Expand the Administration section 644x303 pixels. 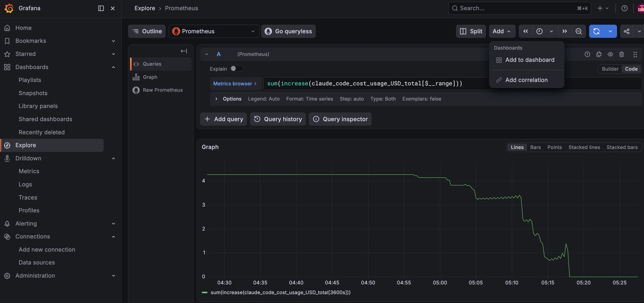113,276
